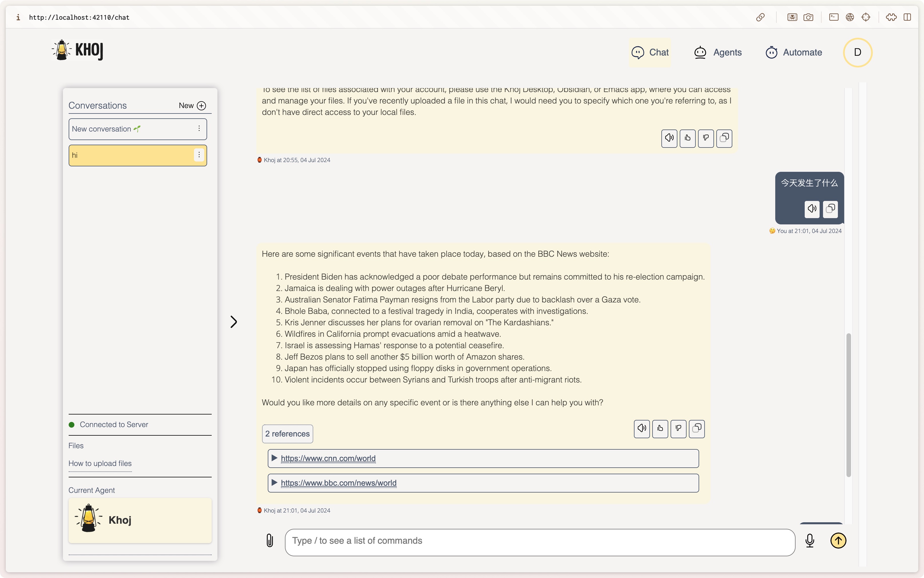Thumbs up the BBC news response
This screenshot has width=924, height=578.
pos(660,428)
